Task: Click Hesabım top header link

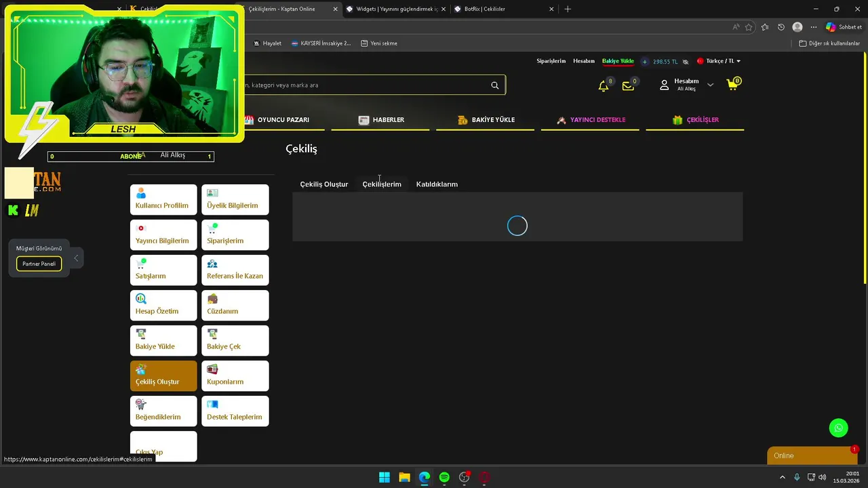Action: pyautogui.click(x=584, y=61)
